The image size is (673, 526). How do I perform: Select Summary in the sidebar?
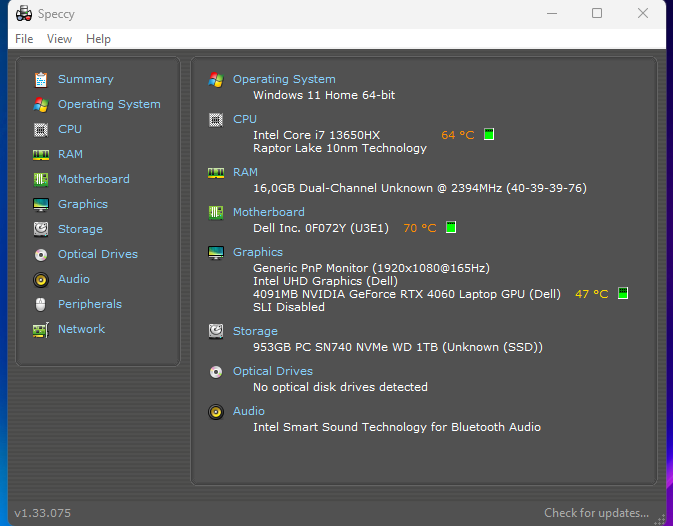[x=86, y=79]
